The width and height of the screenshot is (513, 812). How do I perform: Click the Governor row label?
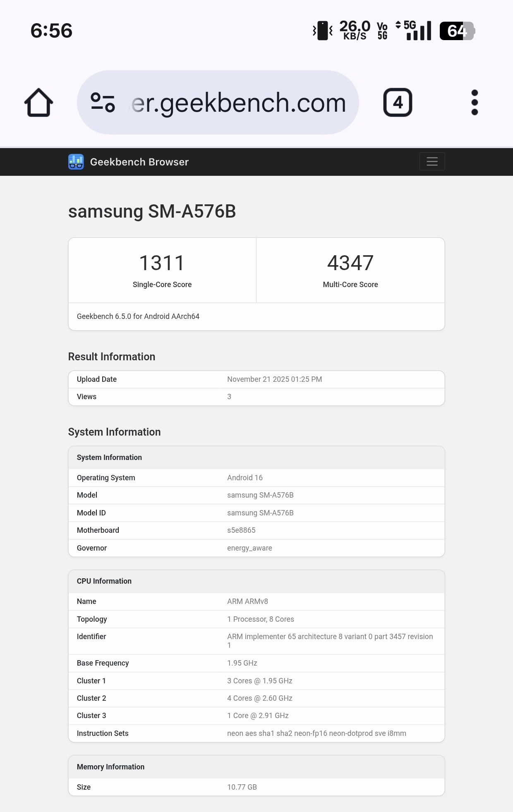tap(92, 548)
